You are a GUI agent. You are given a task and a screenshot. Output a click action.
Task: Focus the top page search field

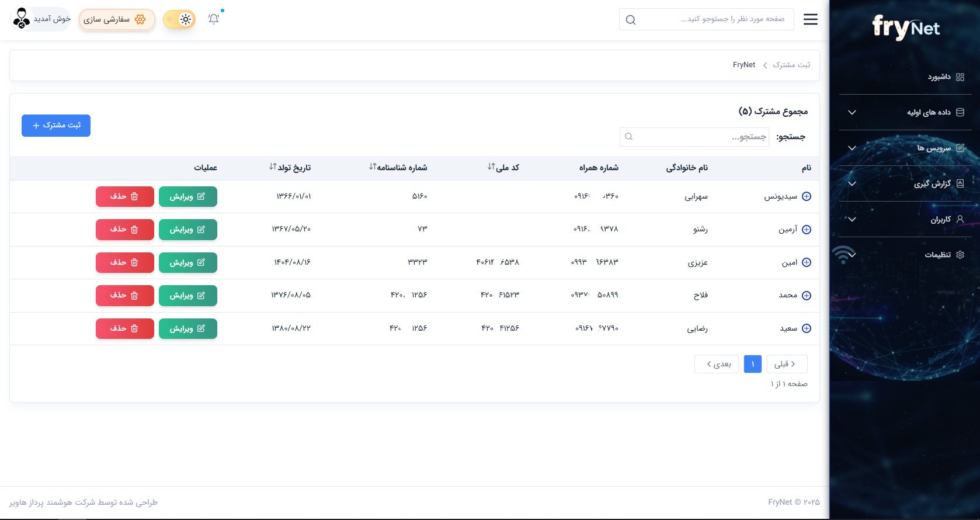707,19
